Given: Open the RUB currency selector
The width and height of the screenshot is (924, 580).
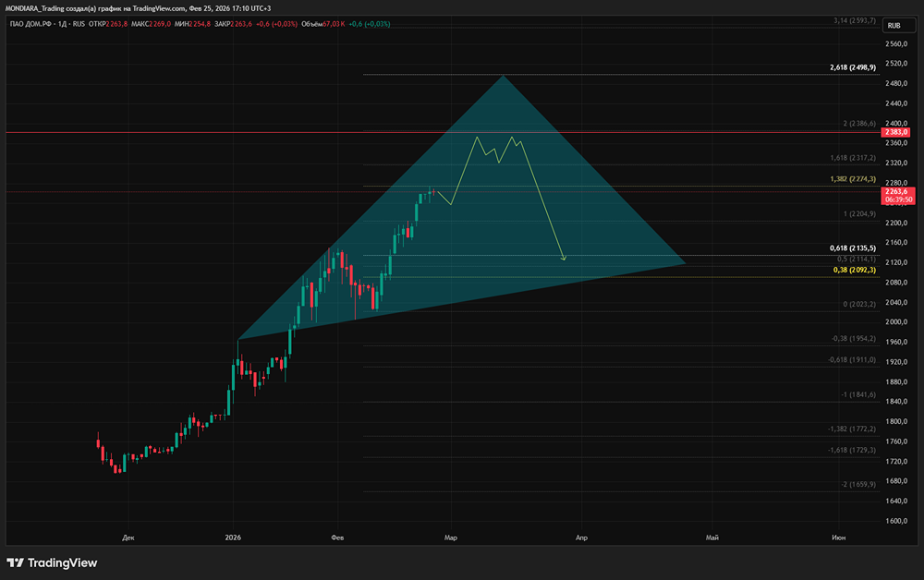Looking at the screenshot, I should (x=894, y=26).
